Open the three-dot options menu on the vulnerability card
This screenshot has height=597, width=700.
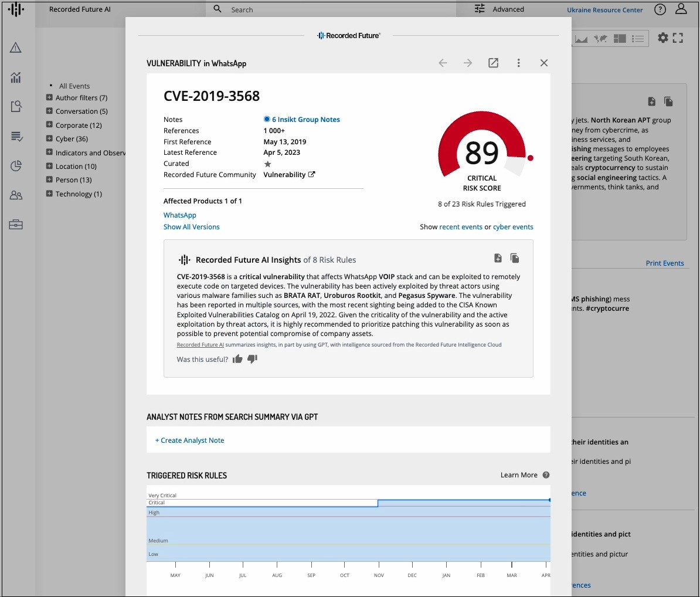[x=519, y=63]
